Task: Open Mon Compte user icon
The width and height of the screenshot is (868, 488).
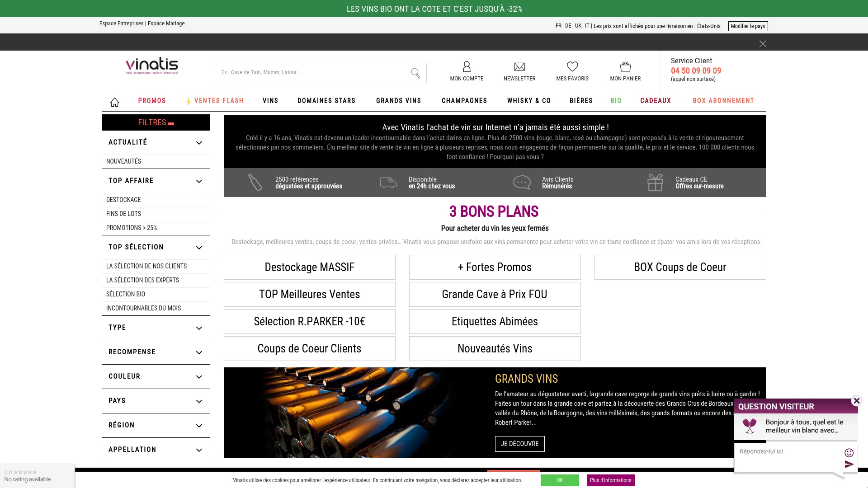Action: click(467, 67)
